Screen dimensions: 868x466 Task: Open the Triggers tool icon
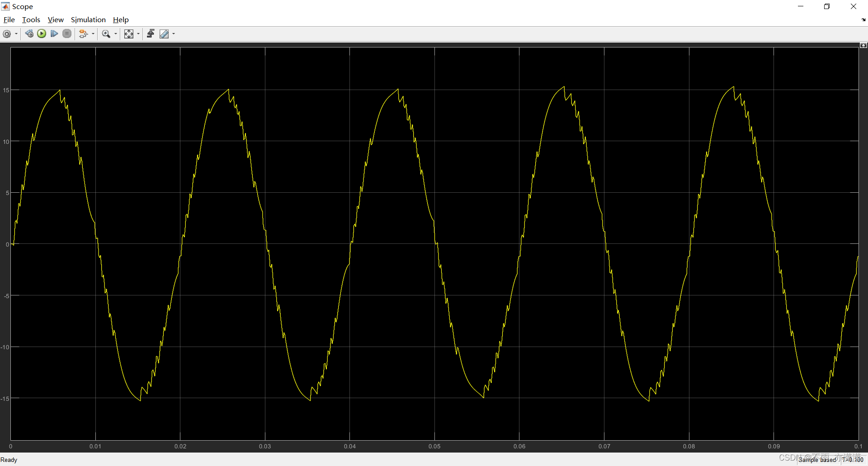pos(151,34)
